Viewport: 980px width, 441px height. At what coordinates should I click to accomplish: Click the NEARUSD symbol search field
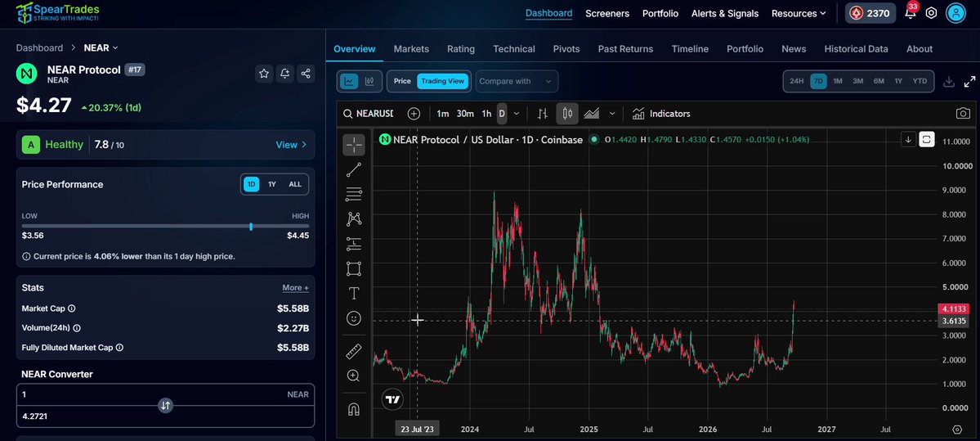pos(369,113)
